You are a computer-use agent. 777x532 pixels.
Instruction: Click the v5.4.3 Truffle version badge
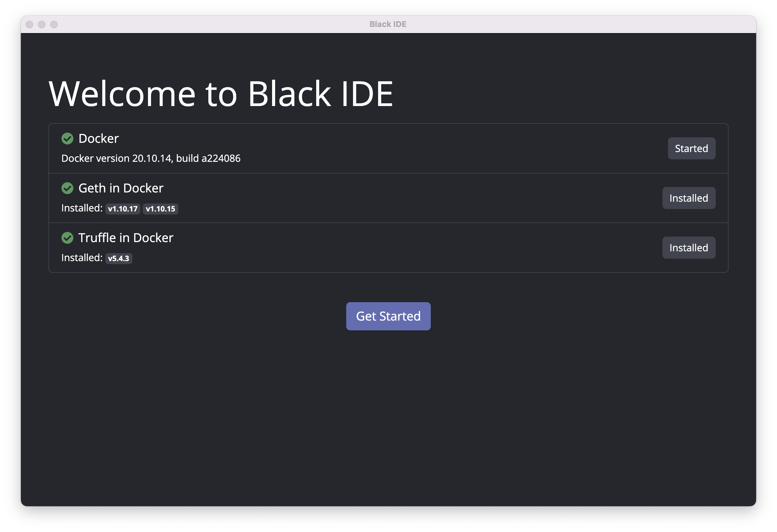pos(119,258)
